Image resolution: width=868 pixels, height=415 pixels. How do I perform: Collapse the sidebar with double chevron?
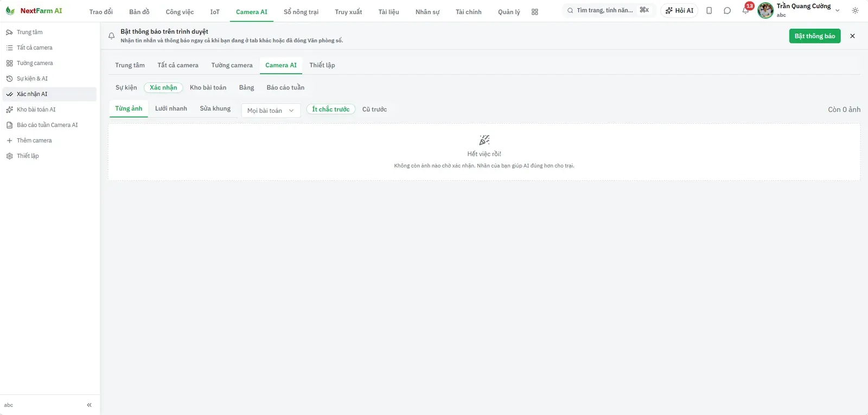point(90,405)
